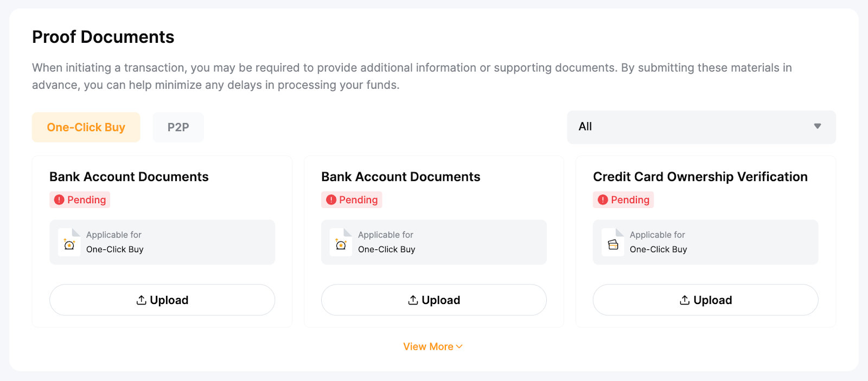Switch to the P2P tab
Image resolution: width=868 pixels, height=381 pixels.
(x=178, y=127)
